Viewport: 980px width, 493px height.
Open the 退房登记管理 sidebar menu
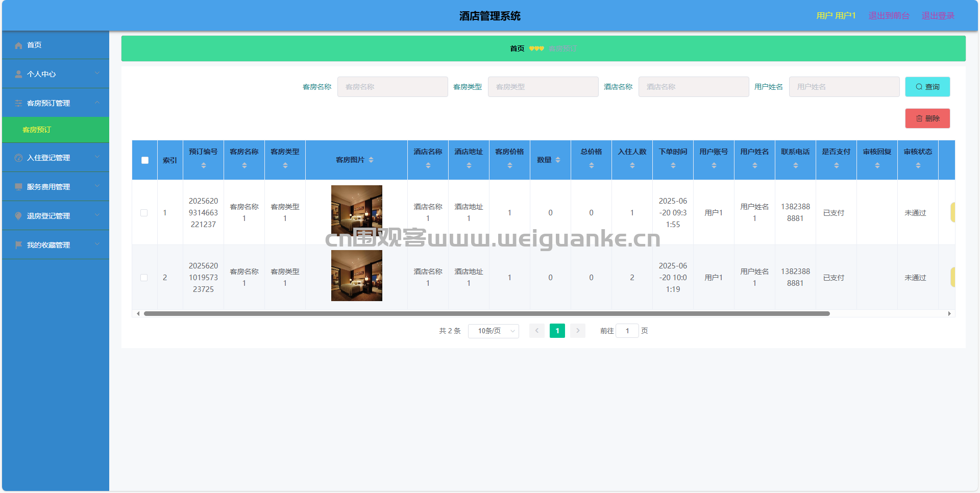pos(56,216)
